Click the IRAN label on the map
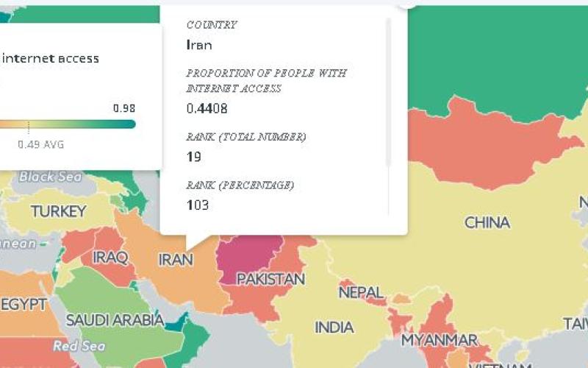Screen dimensions: 588x368 [x=176, y=259]
